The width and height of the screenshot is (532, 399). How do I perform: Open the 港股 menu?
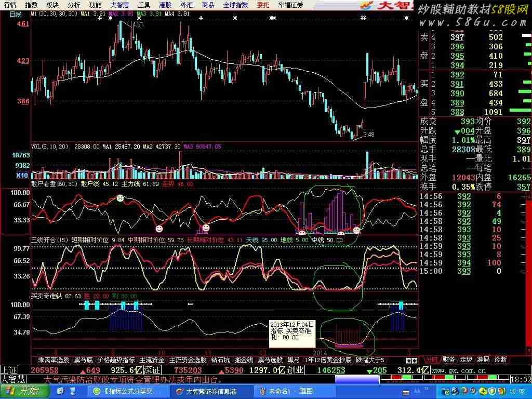(165, 5)
